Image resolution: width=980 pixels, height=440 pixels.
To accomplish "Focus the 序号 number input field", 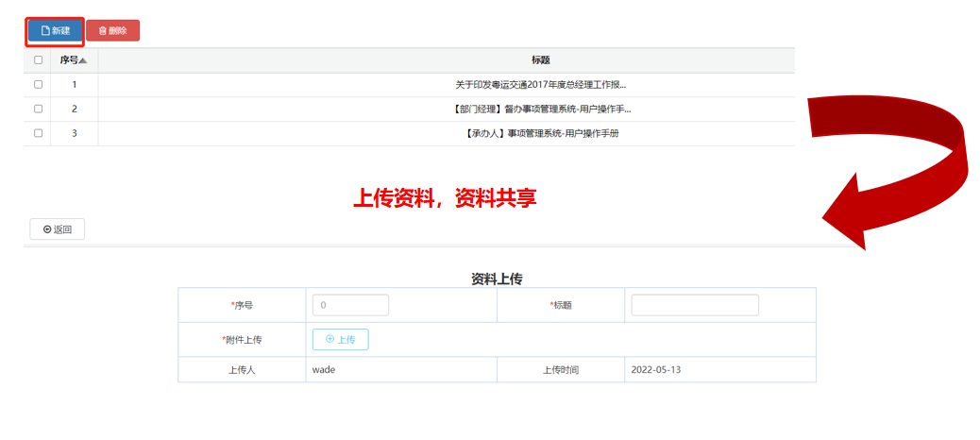I will pos(350,306).
